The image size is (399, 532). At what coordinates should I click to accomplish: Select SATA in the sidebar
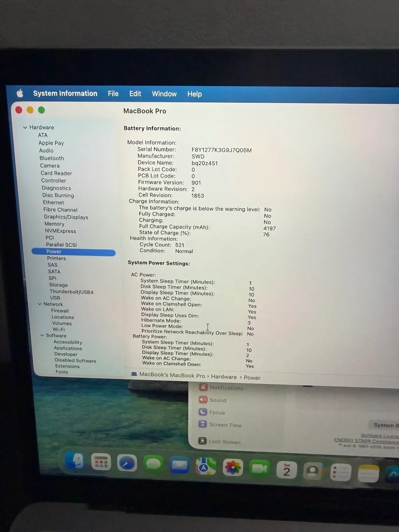(x=54, y=271)
